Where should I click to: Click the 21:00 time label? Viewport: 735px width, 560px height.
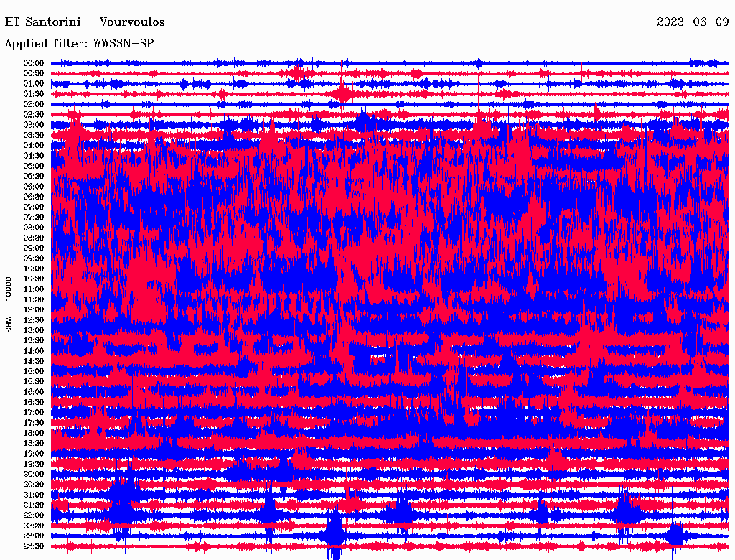click(34, 495)
